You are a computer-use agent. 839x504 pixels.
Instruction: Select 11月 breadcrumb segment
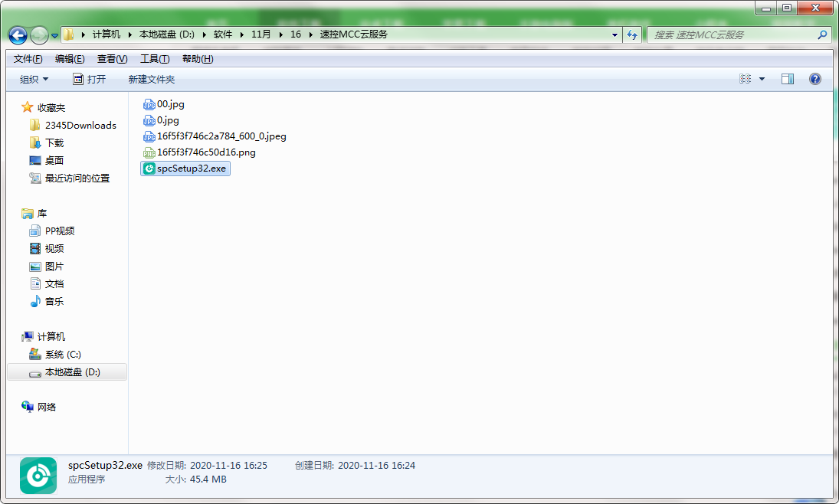tap(261, 34)
